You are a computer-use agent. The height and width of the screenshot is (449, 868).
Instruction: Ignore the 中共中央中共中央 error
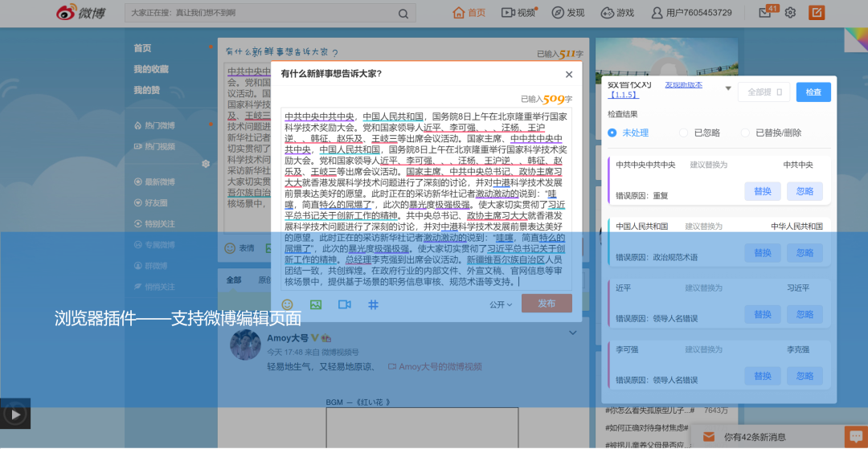805,191
